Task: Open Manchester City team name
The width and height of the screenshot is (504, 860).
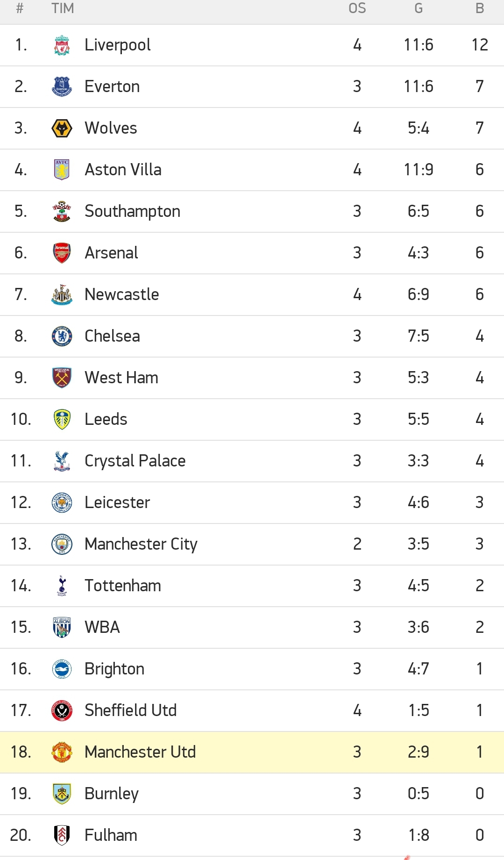Action: pos(141,545)
